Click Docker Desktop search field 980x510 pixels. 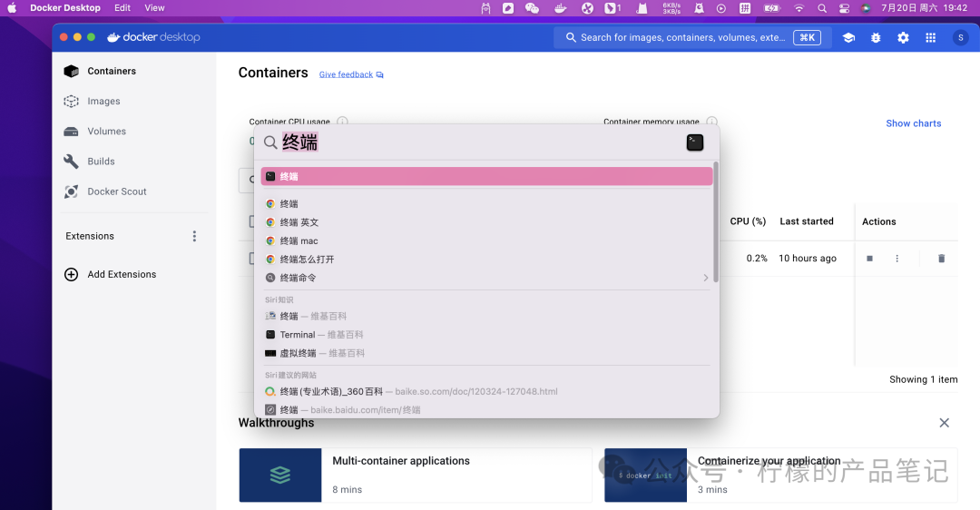(x=692, y=37)
